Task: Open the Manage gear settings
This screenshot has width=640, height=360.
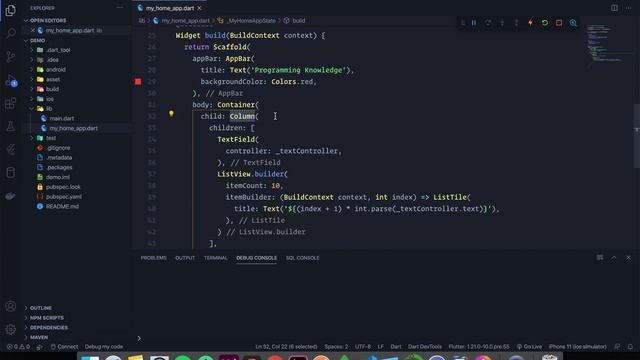Action: click(x=11, y=329)
